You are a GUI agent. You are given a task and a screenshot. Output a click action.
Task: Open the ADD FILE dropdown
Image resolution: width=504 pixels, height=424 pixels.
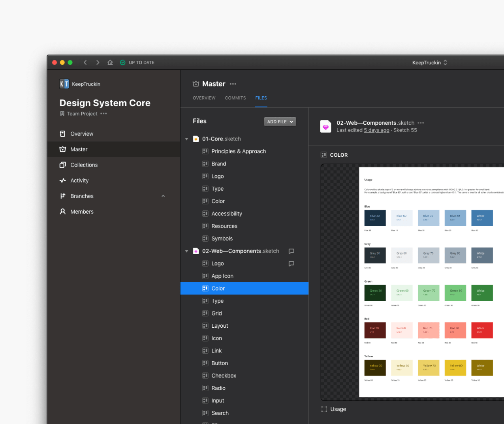pyautogui.click(x=280, y=122)
